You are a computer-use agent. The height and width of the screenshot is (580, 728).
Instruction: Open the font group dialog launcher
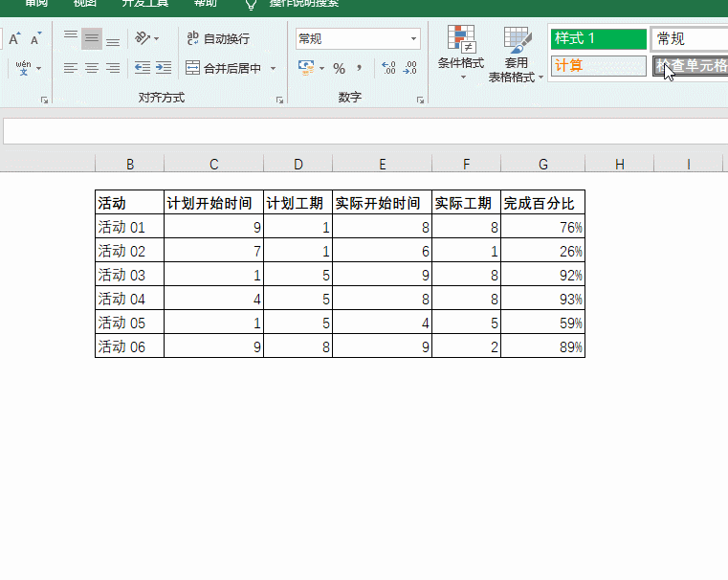[44, 100]
